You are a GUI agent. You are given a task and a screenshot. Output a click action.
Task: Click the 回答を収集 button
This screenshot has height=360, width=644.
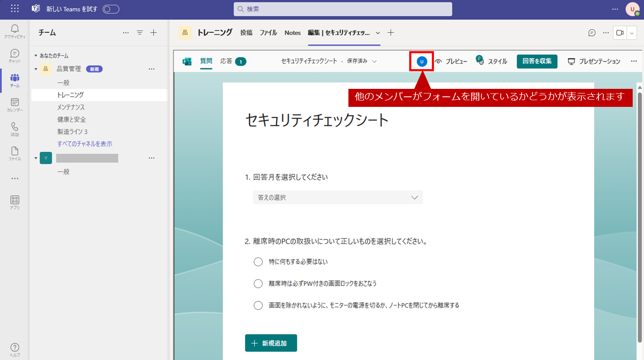[537, 61]
